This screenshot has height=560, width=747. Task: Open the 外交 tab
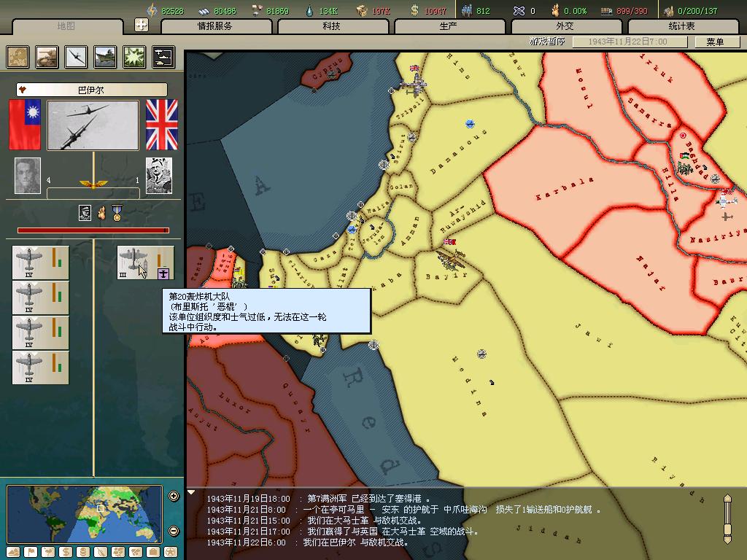point(565,26)
